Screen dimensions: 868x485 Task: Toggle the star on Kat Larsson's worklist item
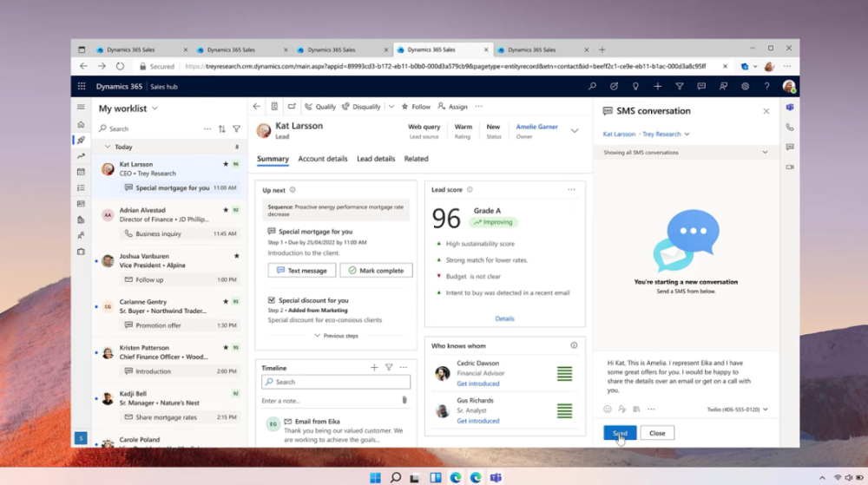[226, 164]
